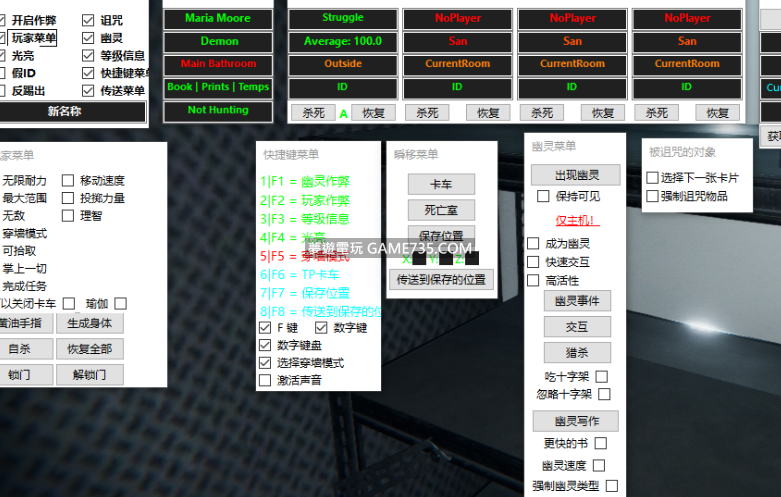Uncheck the 选择穿墙模式 checkbox
The width and height of the screenshot is (781, 497).
click(265, 363)
